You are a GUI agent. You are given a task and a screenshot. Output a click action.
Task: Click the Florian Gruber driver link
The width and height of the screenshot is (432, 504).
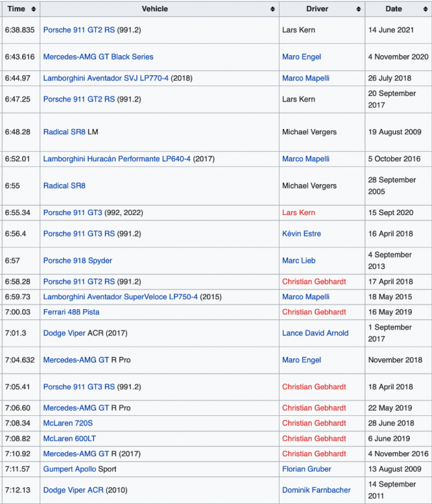[x=306, y=469]
